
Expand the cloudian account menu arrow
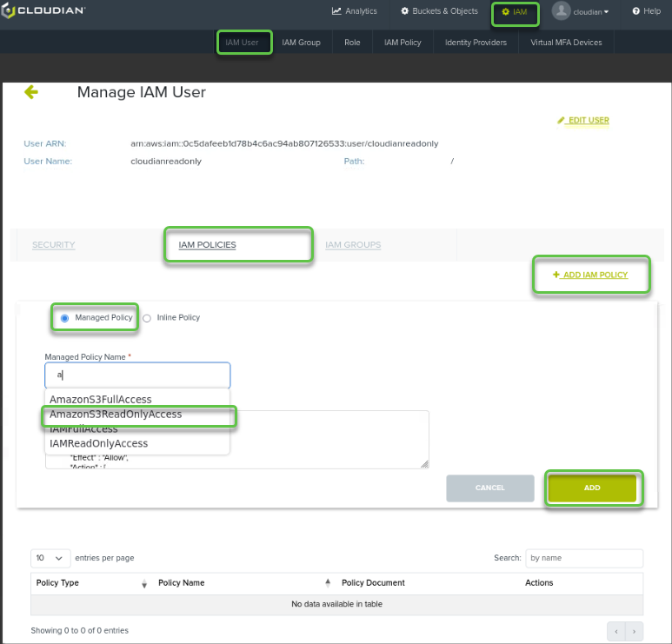(x=606, y=12)
